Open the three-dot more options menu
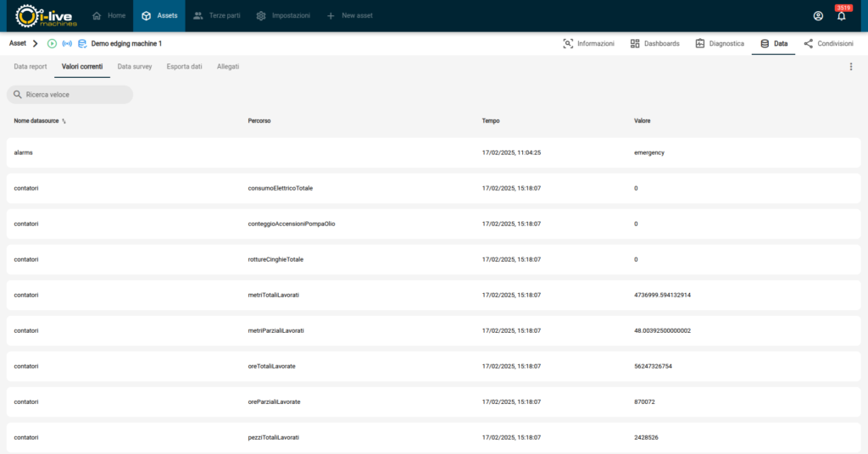 [850, 66]
